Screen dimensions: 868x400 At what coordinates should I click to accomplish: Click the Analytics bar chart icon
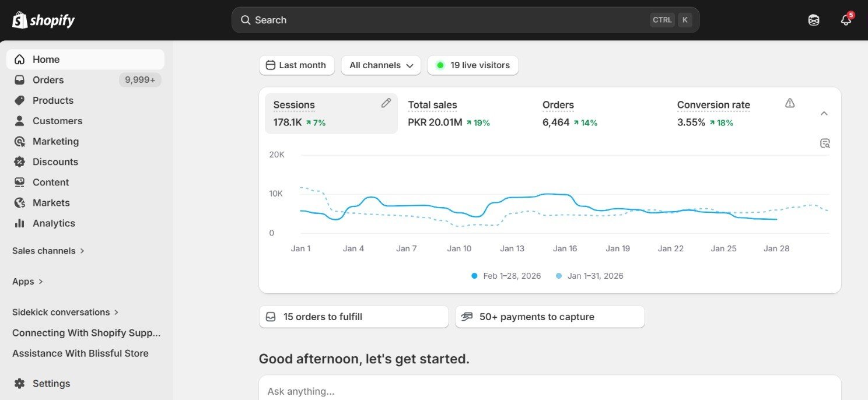pyautogui.click(x=20, y=223)
